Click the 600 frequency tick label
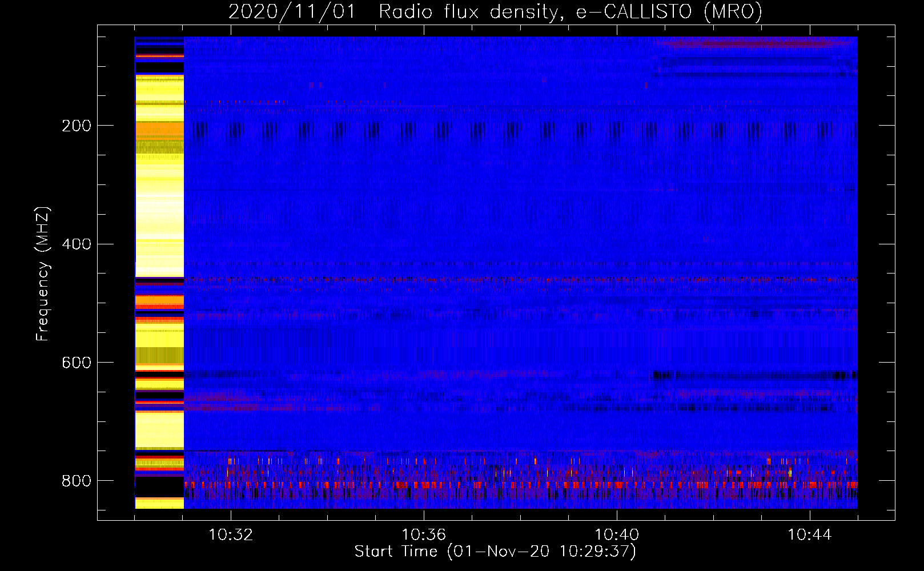The image size is (924, 571). [76, 363]
